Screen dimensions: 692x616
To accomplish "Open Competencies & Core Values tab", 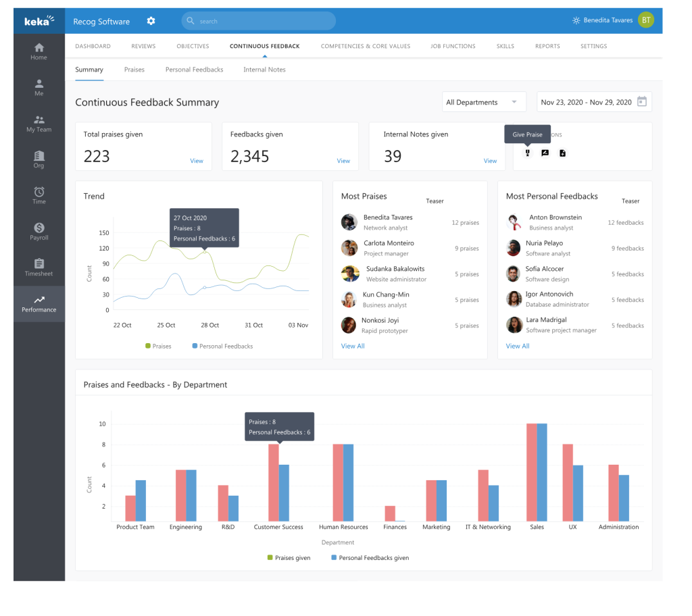I will coord(366,46).
